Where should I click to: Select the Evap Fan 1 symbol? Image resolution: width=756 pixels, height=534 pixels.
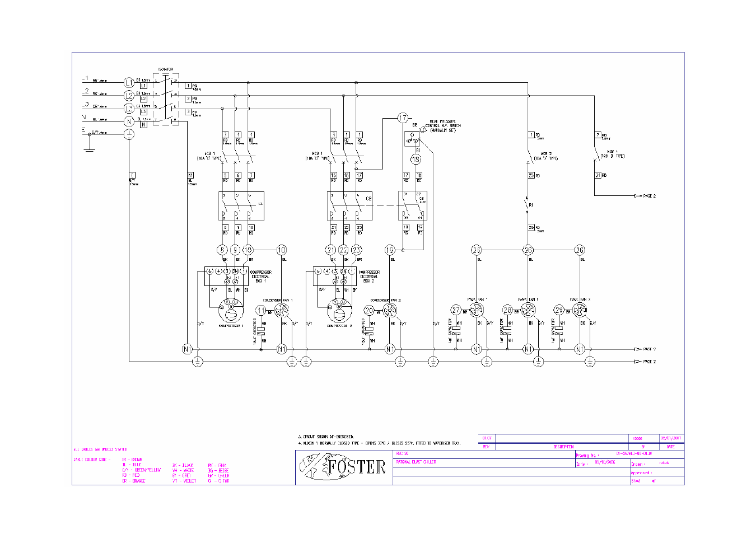[x=477, y=310]
